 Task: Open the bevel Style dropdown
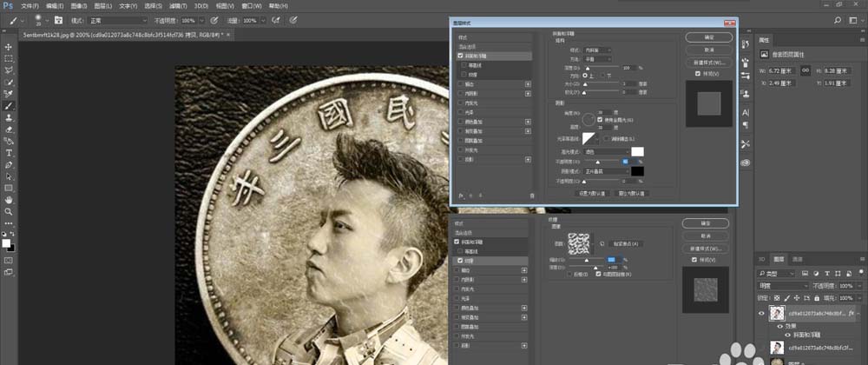click(x=598, y=50)
